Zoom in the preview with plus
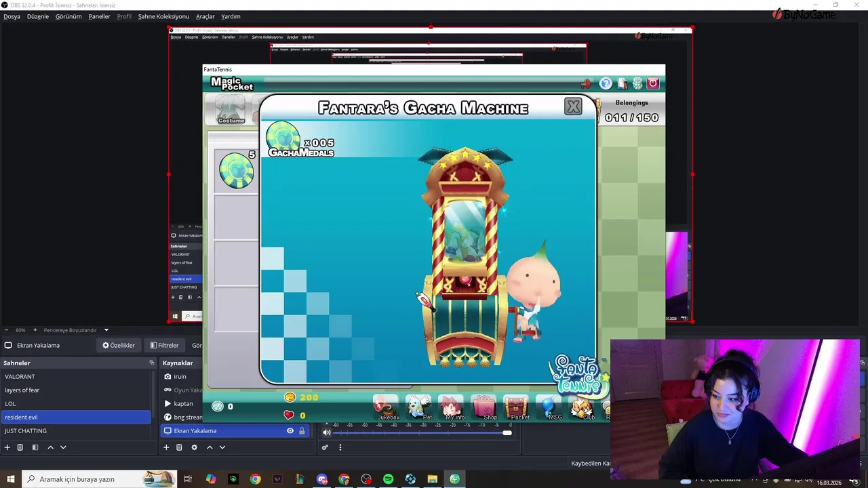 (35, 330)
